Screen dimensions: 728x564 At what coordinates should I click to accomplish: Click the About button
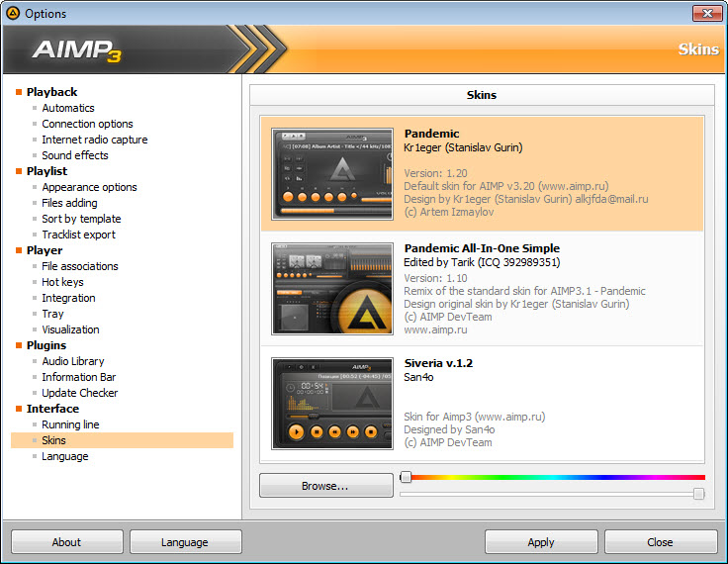tap(67, 541)
